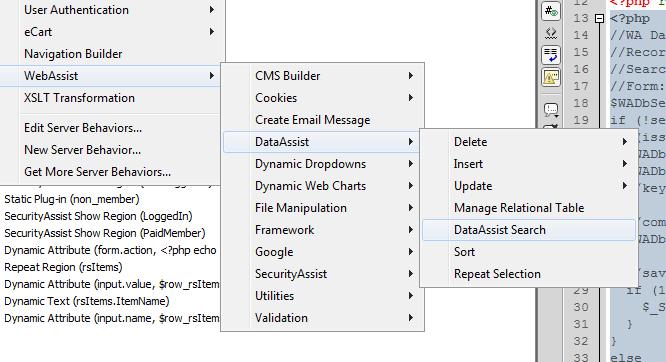This screenshot has width=666, height=362.
Task: Select Repeat Region (rsItems) server behavior
Action: coord(63,267)
